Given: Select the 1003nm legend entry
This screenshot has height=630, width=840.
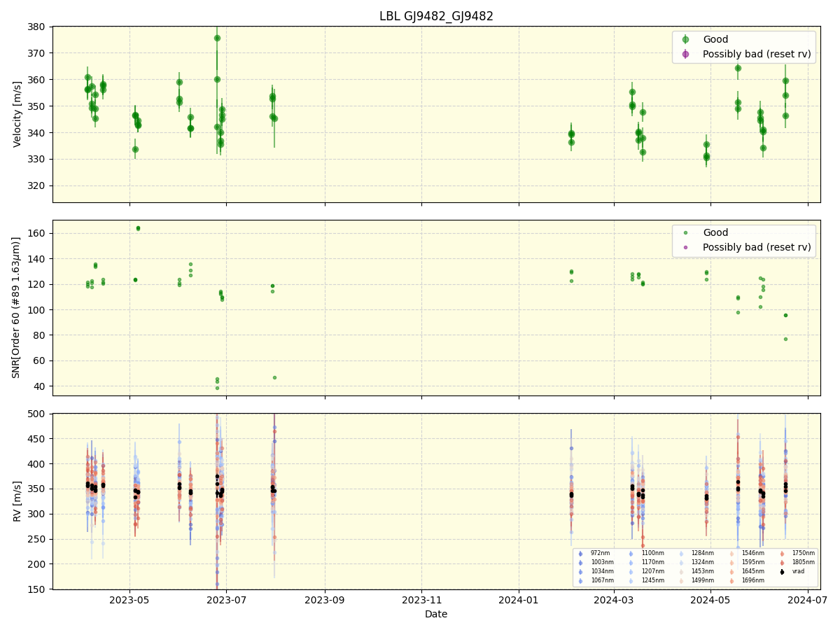Looking at the screenshot, I should [x=595, y=562].
